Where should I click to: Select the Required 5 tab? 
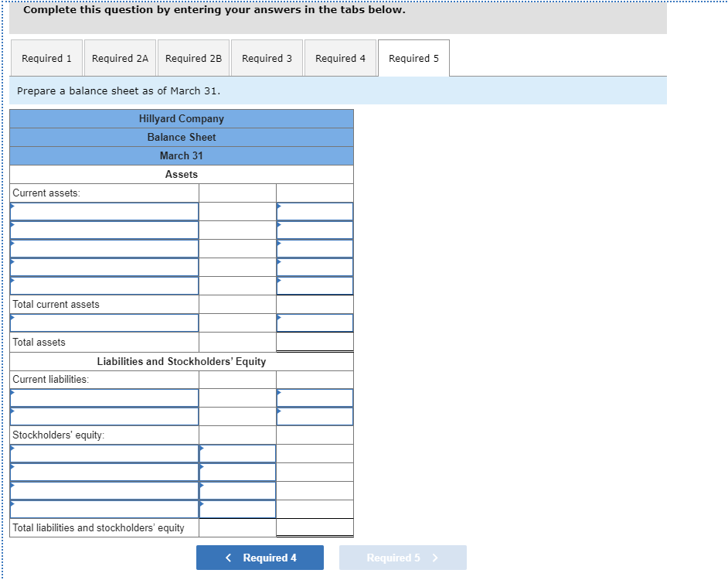click(x=413, y=58)
